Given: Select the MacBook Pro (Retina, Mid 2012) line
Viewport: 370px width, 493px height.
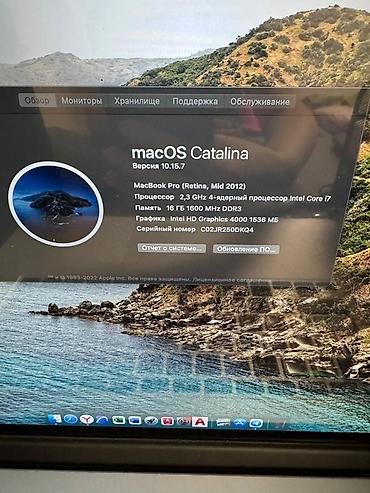Looking at the screenshot, I should [190, 186].
